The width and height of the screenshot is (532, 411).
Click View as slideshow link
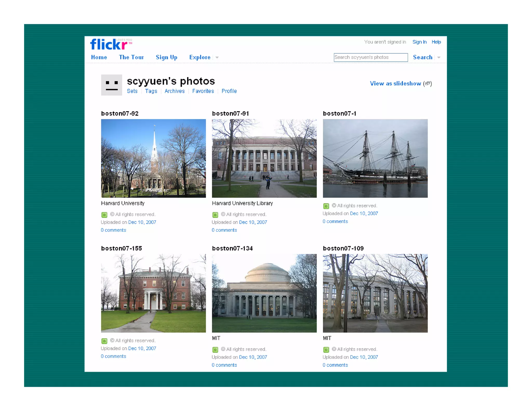pos(395,84)
